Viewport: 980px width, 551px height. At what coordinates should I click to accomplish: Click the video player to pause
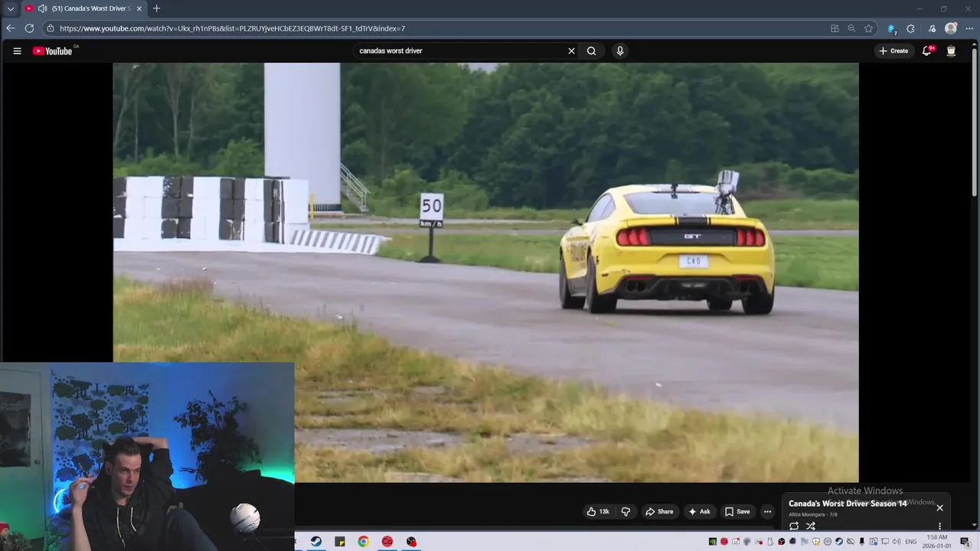pos(485,272)
